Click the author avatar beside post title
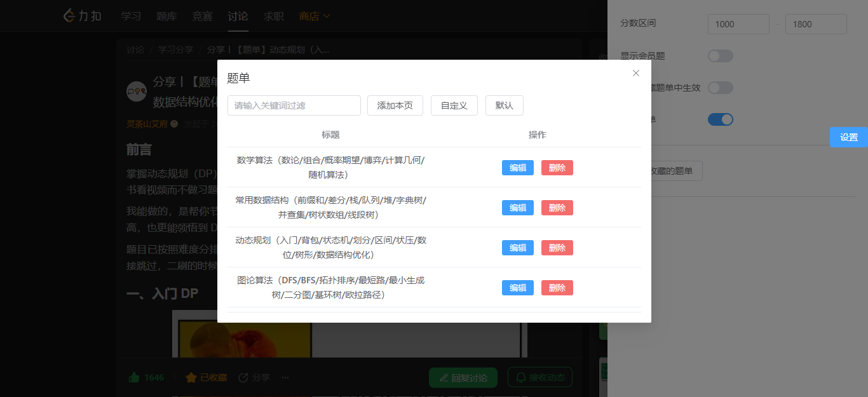 [137, 91]
